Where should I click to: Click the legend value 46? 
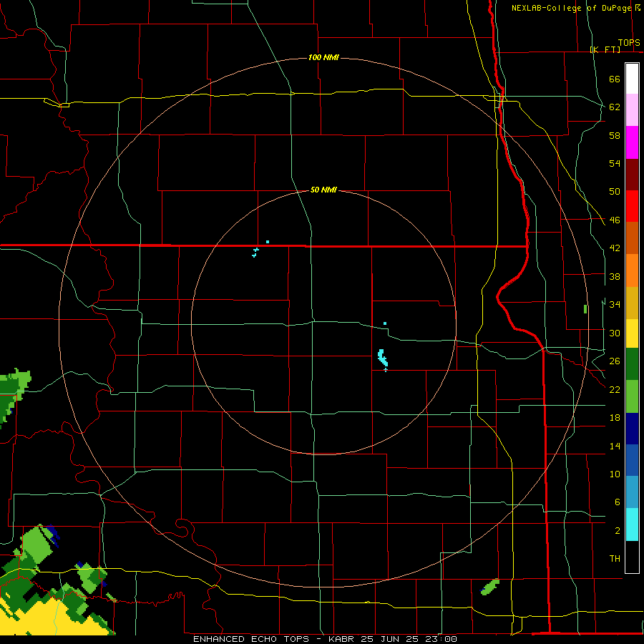(x=615, y=220)
